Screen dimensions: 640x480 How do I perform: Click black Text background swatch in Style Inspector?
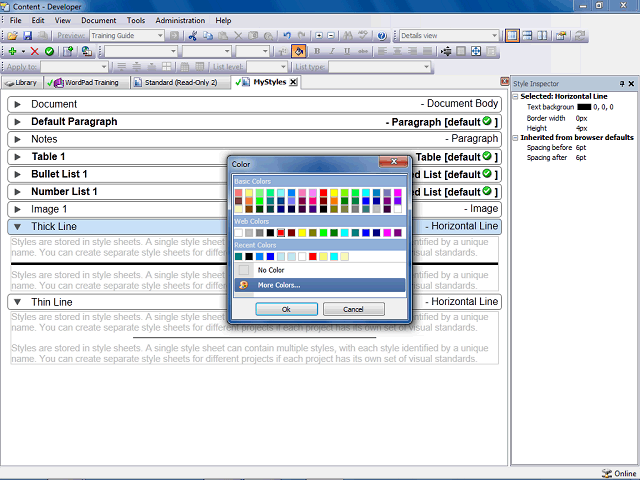point(584,107)
